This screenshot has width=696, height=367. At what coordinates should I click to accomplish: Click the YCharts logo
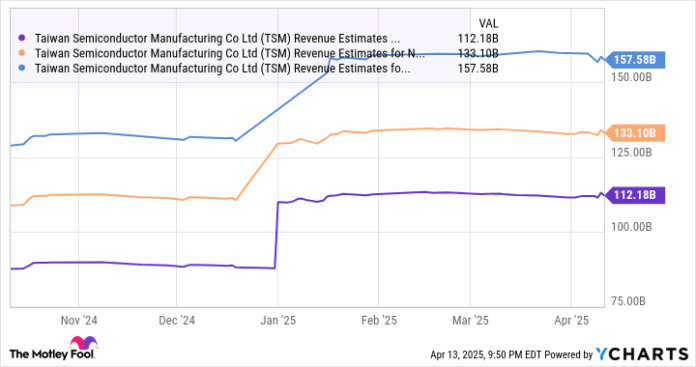642,354
